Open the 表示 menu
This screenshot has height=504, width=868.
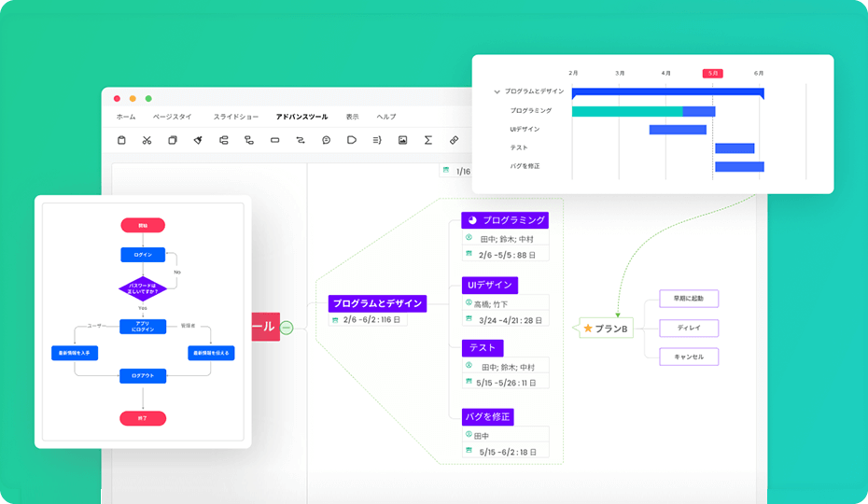click(352, 117)
